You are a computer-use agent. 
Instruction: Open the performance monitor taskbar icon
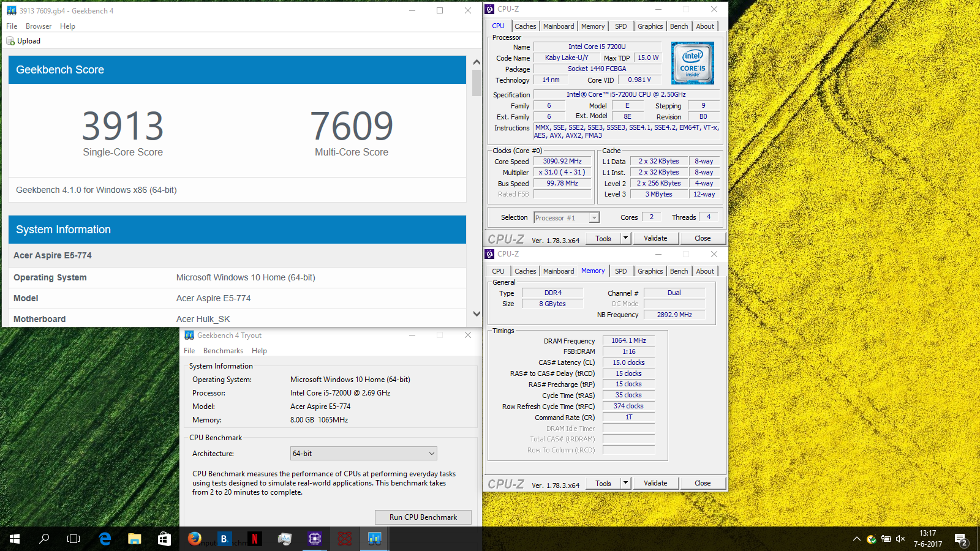285,539
